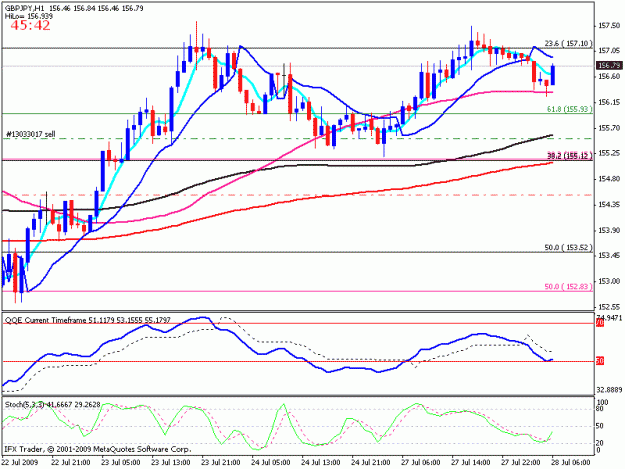The image size is (625, 469).
Task: Select the green 61.8 (155.93) Fibonacci label
Action: [570, 109]
